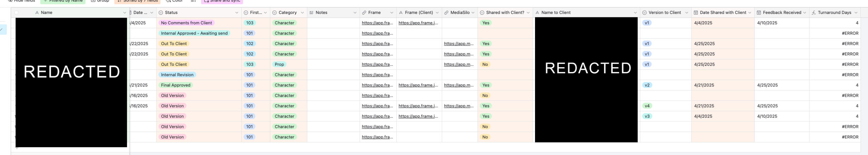Screen dimensions: 868x155
Task: Open MediaSilo link in Final Approved row
Action: coord(459,85)
